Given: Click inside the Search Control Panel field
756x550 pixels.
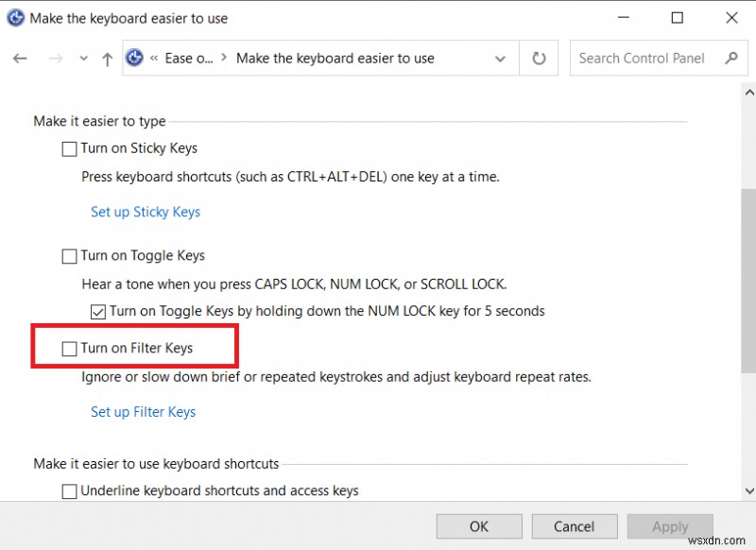Looking at the screenshot, I should [x=643, y=58].
